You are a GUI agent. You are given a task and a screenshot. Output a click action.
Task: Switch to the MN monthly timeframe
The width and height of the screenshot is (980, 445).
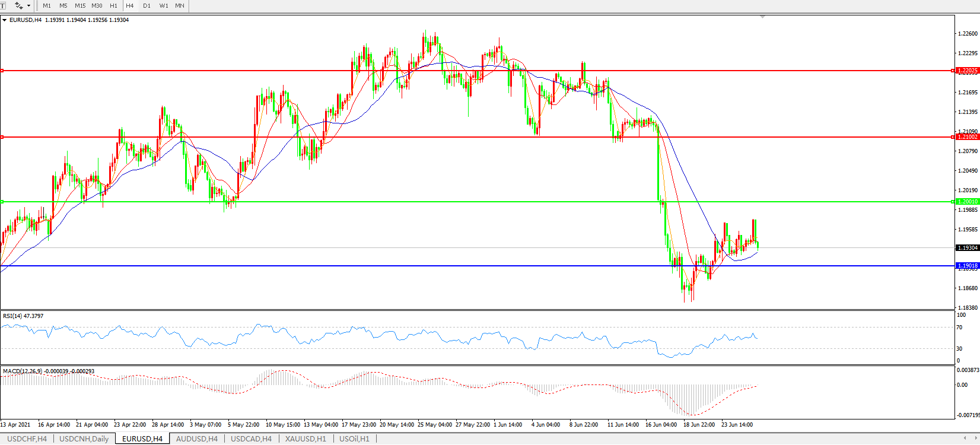[180, 5]
